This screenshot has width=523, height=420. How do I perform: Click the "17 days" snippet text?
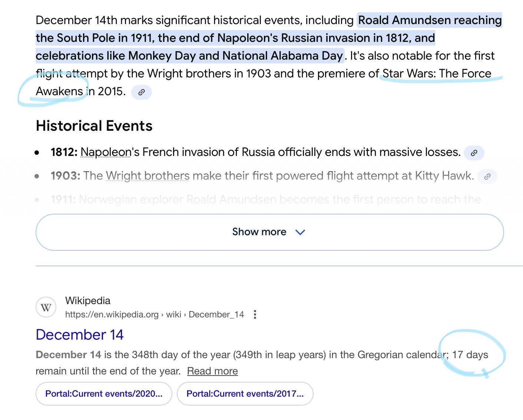[x=470, y=355]
